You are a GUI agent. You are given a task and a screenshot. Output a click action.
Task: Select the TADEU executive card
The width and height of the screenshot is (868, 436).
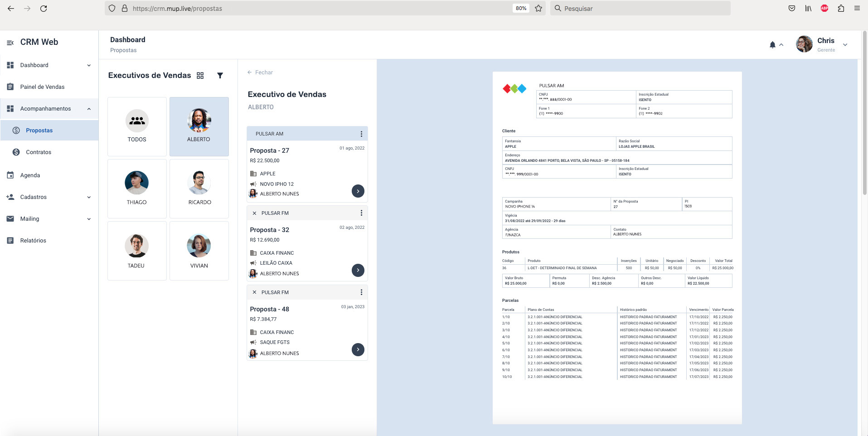[x=137, y=251]
